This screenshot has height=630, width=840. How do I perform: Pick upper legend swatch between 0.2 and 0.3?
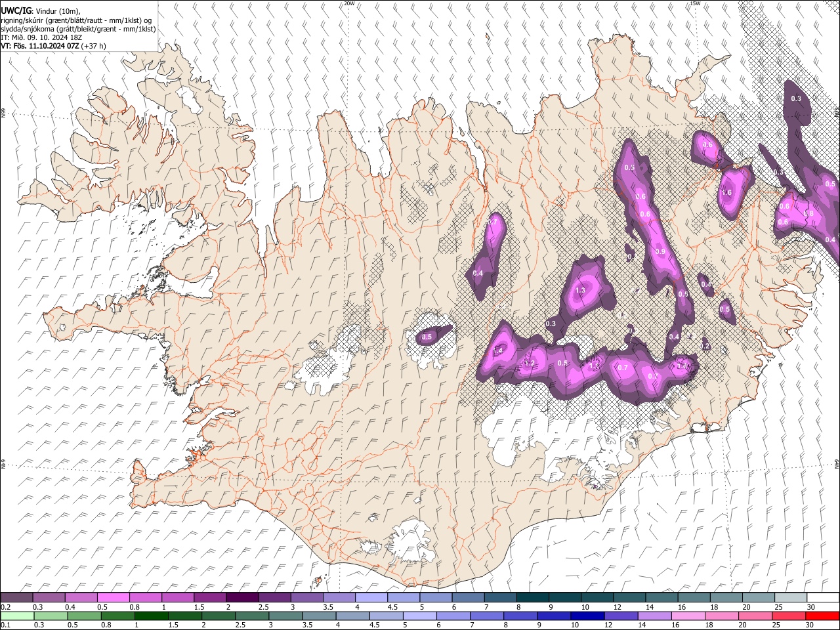[16, 598]
